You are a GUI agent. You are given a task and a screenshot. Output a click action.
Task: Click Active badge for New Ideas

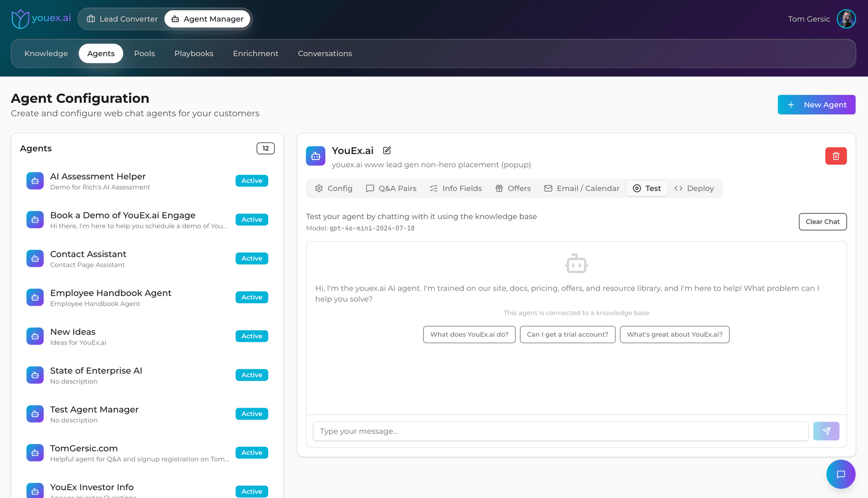[252, 336]
